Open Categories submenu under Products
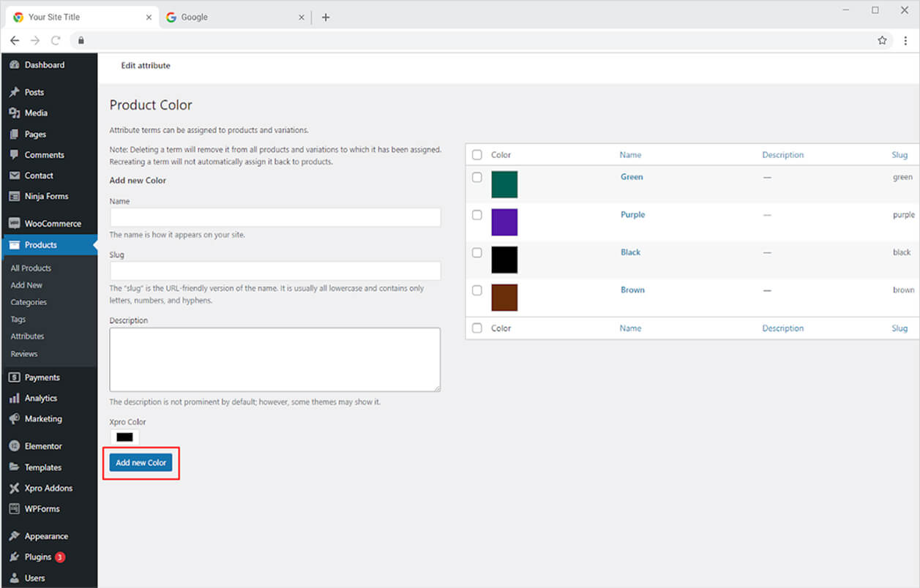This screenshot has width=920, height=588. click(x=29, y=302)
